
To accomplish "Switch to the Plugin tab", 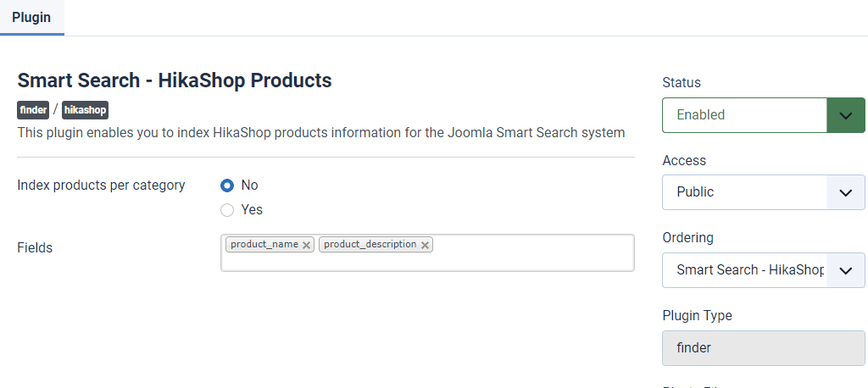I will coord(31,17).
